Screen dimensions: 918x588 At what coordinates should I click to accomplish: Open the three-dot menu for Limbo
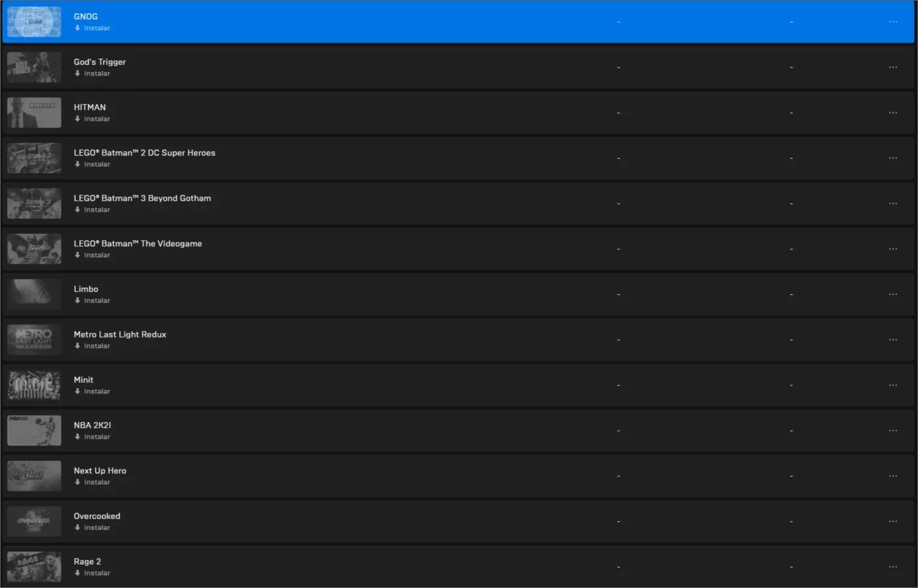pyautogui.click(x=892, y=294)
